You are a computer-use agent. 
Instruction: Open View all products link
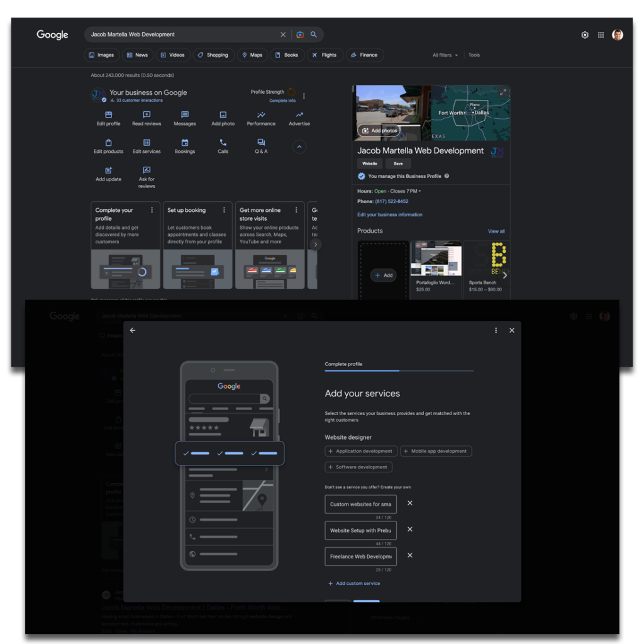(496, 231)
